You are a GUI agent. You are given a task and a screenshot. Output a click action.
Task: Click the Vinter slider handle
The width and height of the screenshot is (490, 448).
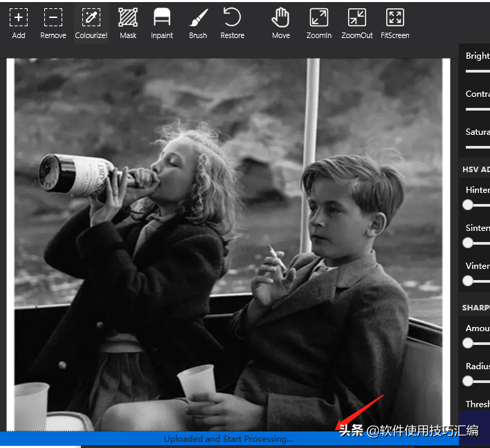[x=469, y=281]
